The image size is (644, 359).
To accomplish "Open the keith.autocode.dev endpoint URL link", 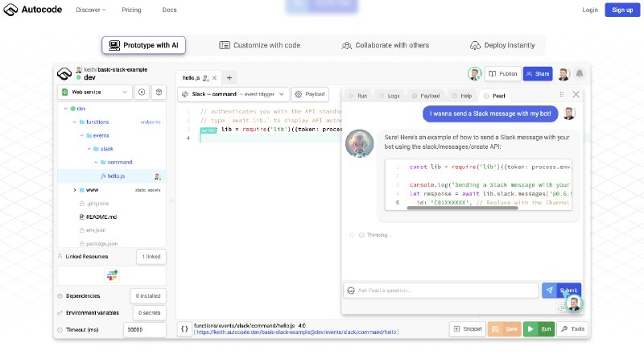I will [296, 332].
